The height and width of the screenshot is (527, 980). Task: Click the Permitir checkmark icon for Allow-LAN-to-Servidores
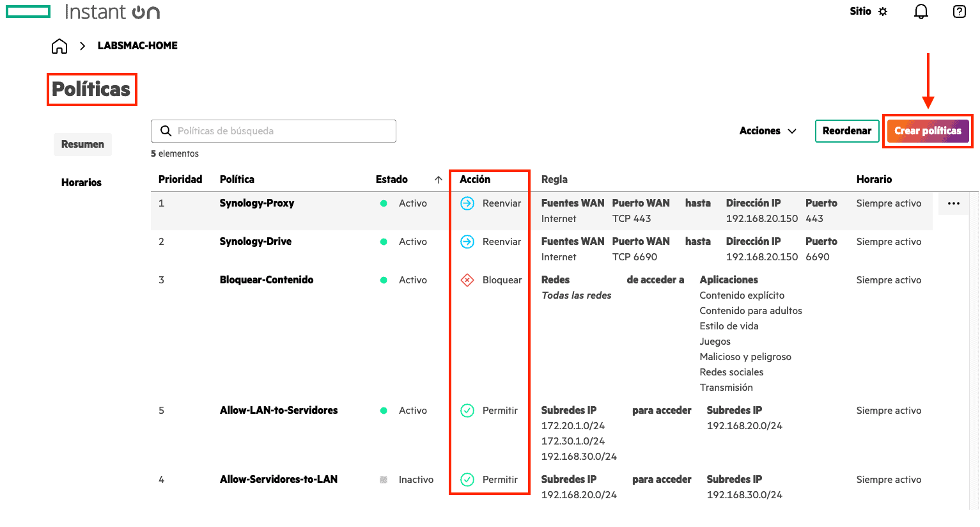467,411
